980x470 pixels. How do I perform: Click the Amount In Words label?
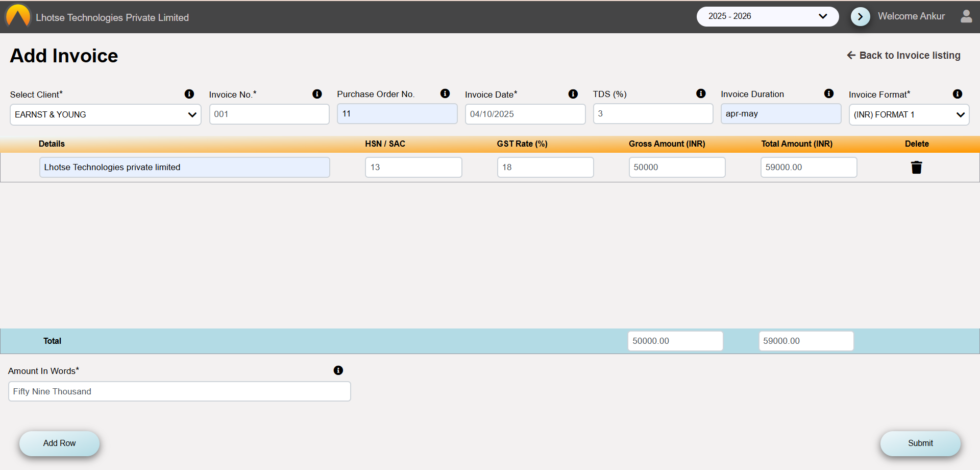click(43, 371)
